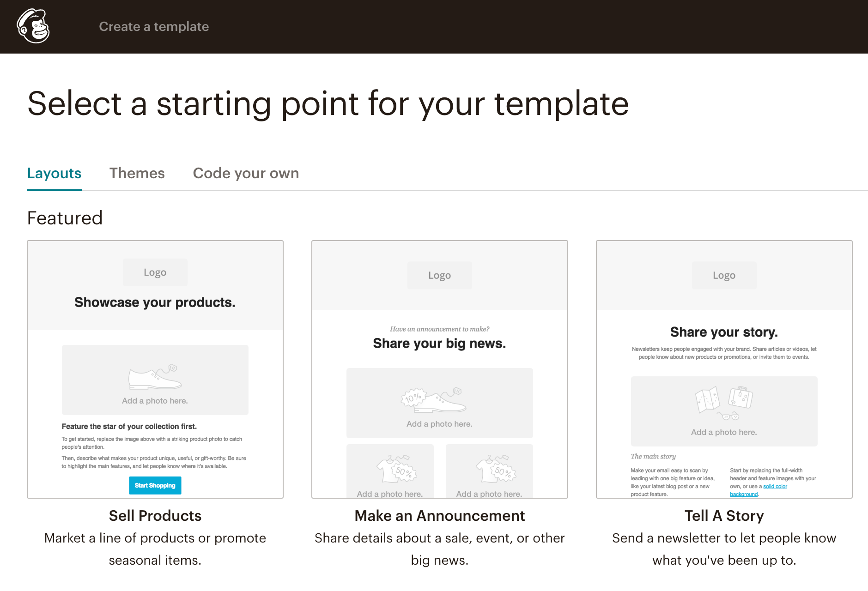Click the shoe photo placeholder icon
Image resolution: width=868 pixels, height=591 pixels.
click(155, 377)
